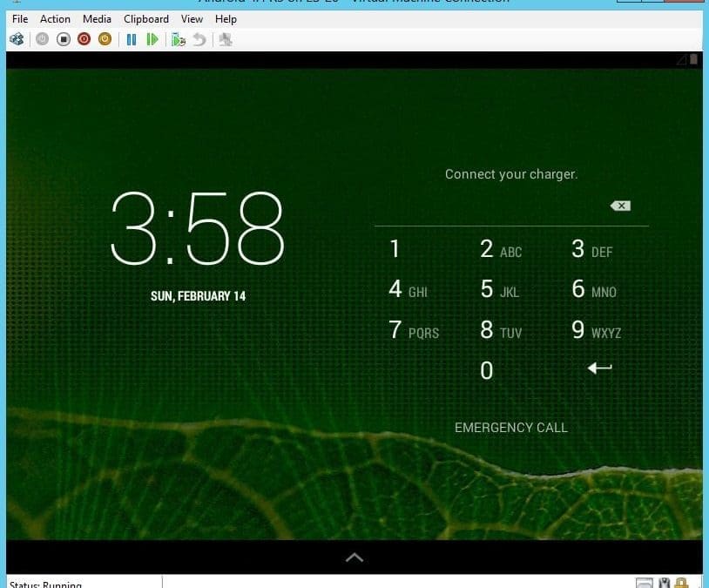Image resolution: width=709 pixels, height=588 pixels.
Task: Tap keypad digit 1
Action: [395, 249]
